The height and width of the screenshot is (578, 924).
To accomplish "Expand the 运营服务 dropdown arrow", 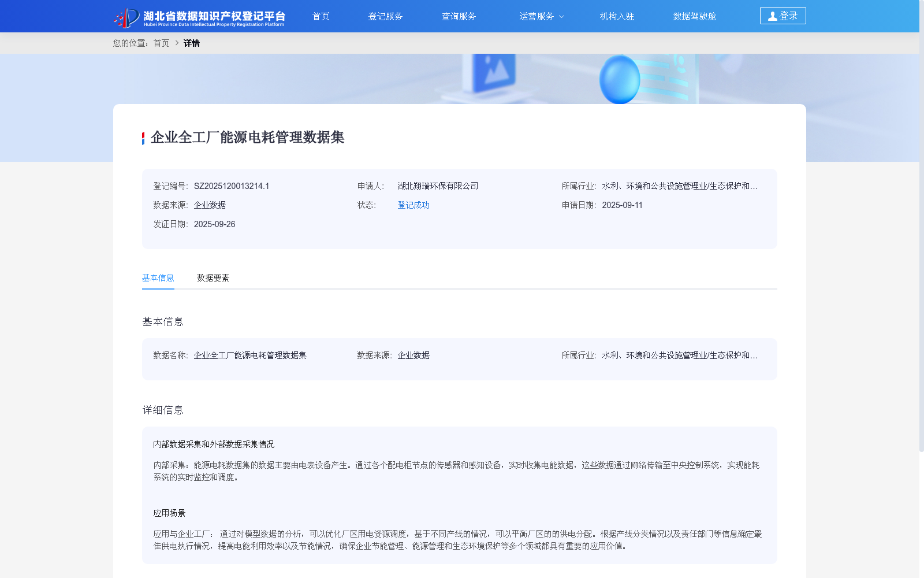I will click(561, 17).
